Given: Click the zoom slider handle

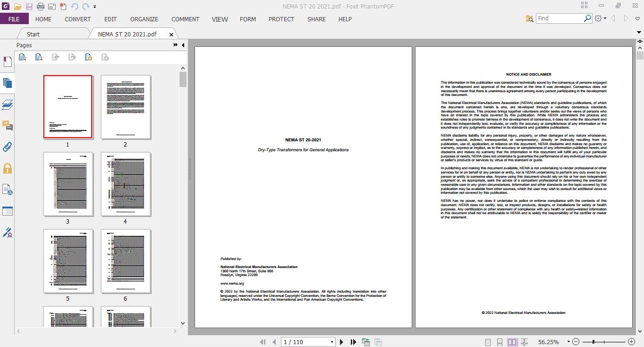Looking at the screenshot, I should point(593,342).
